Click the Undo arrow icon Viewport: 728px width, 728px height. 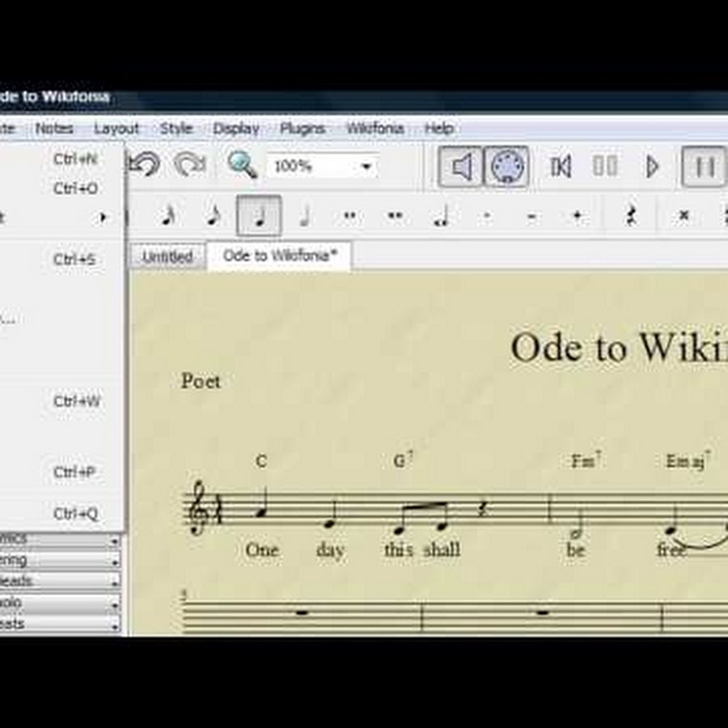pos(145,165)
